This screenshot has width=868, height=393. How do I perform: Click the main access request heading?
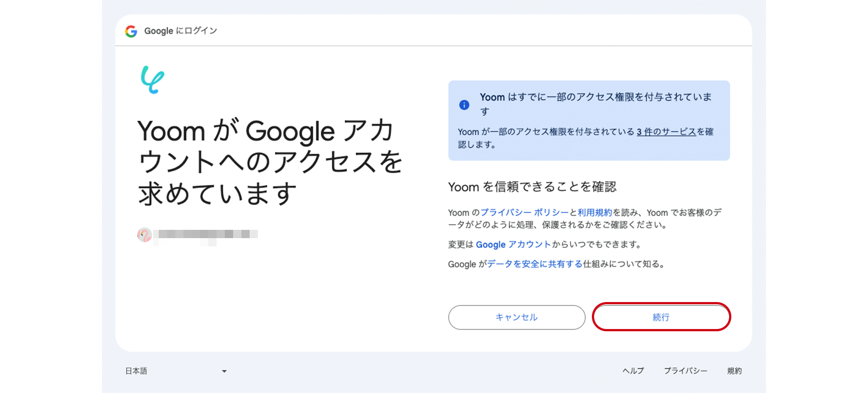[x=269, y=162]
